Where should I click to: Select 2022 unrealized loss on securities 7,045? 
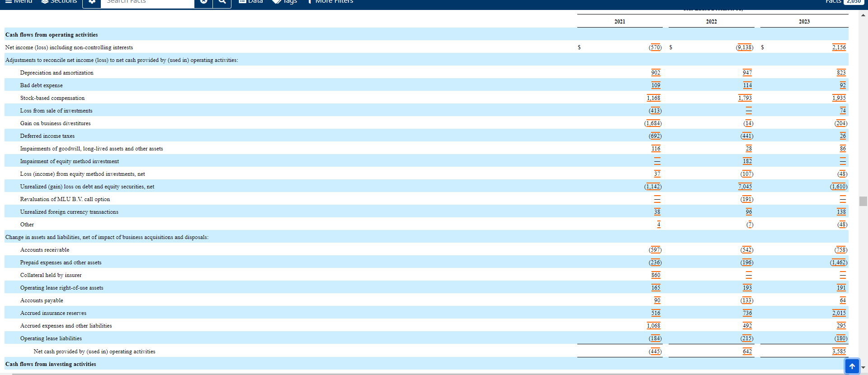(745, 187)
